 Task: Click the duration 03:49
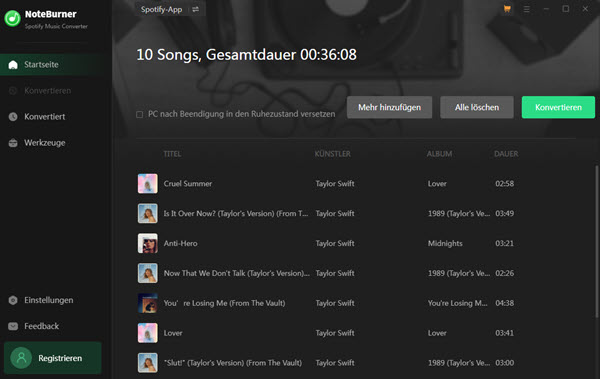pyautogui.click(x=505, y=214)
